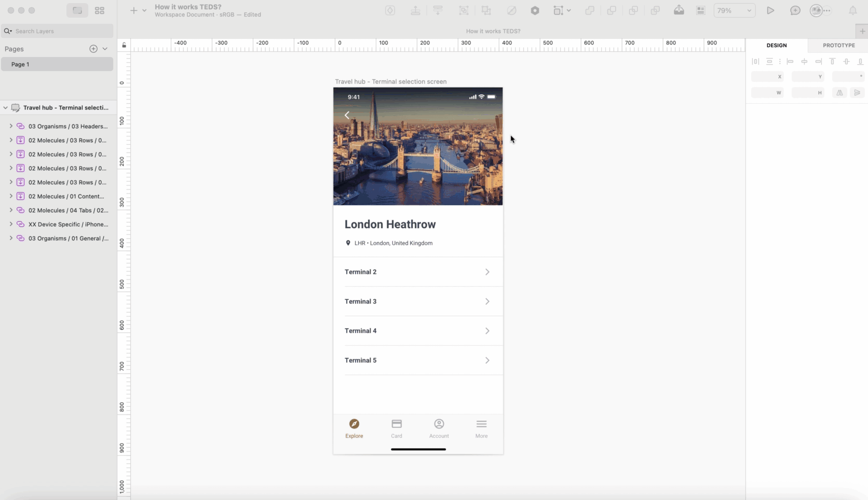Click the Terminal 5 row chevron
The width and height of the screenshot is (868, 500).
pos(487,360)
